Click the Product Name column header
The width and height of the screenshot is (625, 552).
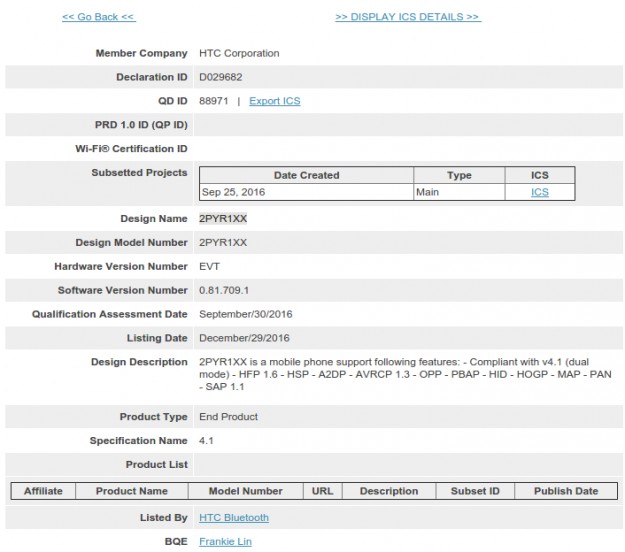(131, 491)
